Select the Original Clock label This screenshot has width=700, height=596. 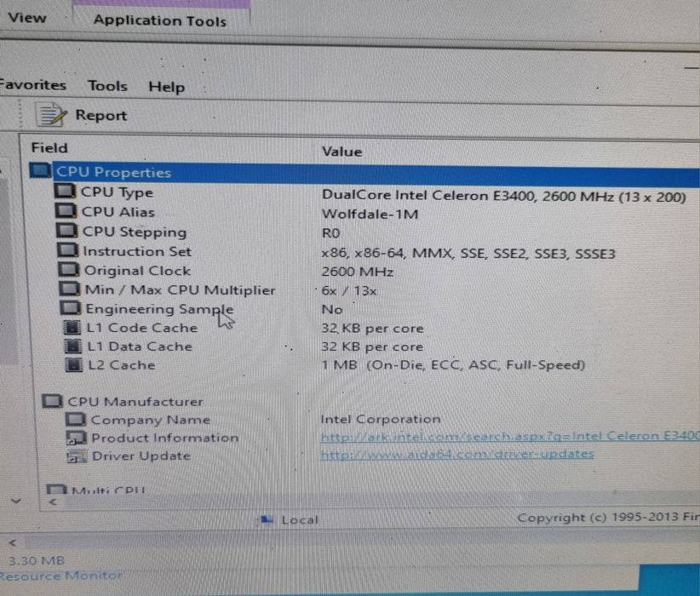[x=137, y=271]
